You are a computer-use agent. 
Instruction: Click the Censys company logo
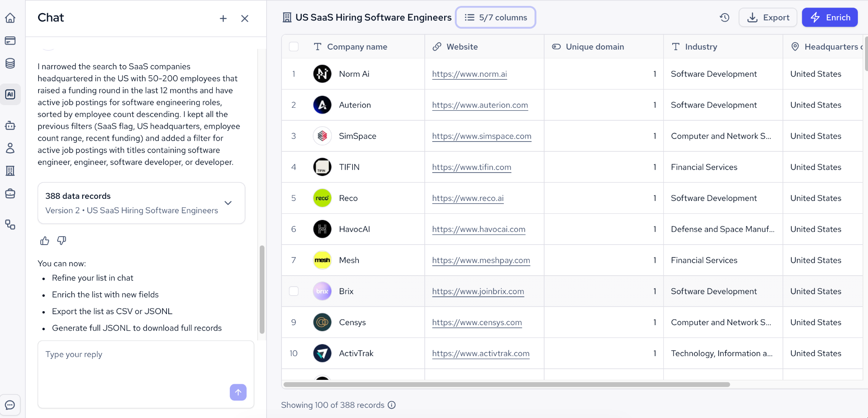click(322, 322)
